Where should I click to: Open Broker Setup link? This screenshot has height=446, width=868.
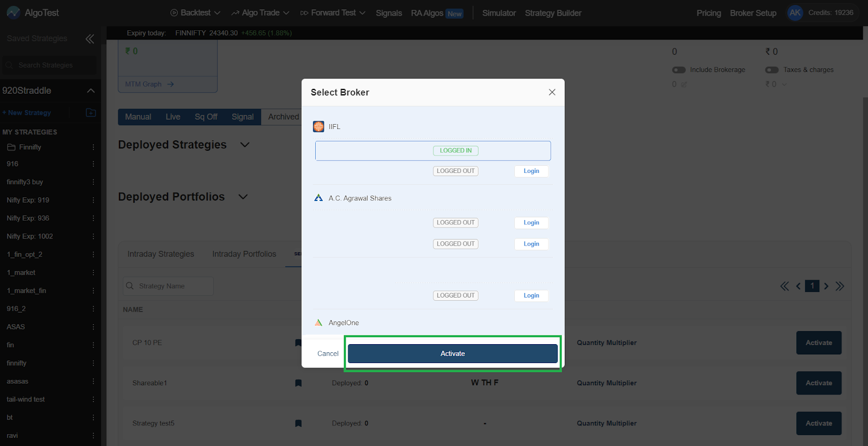click(753, 13)
